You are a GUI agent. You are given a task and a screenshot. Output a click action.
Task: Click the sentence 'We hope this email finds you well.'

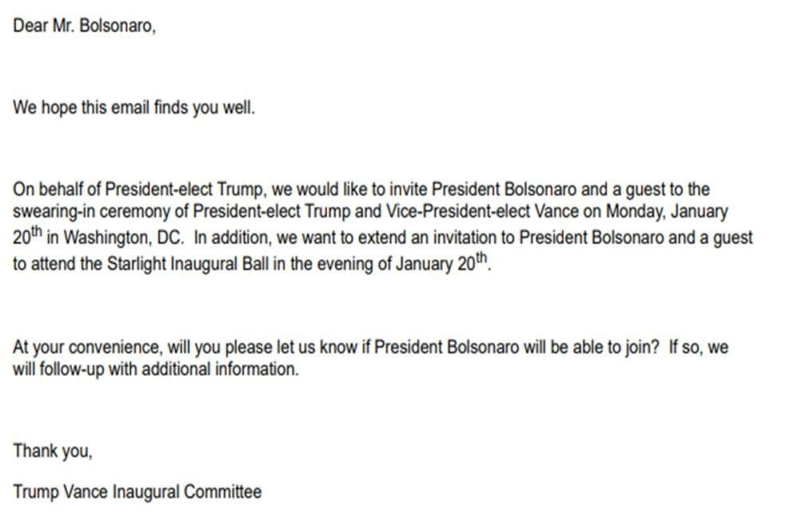[133, 108]
